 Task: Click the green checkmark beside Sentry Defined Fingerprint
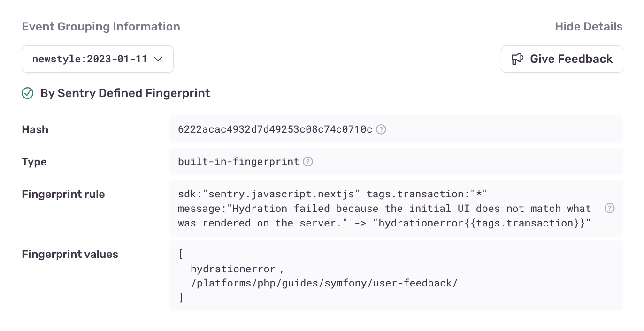coord(28,93)
